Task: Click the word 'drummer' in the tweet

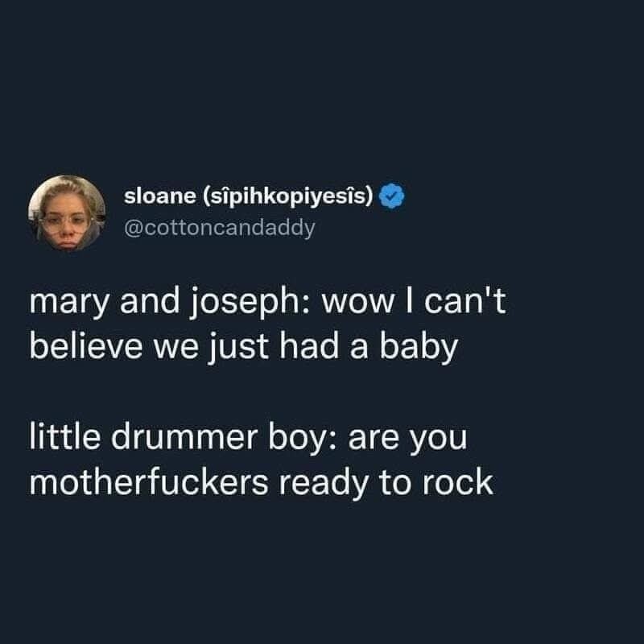Action: pyautogui.click(x=184, y=436)
